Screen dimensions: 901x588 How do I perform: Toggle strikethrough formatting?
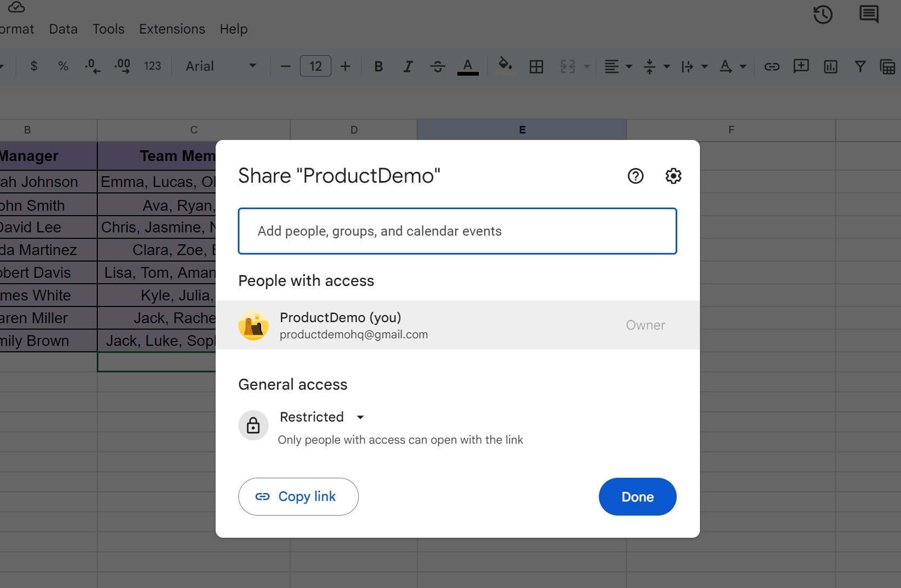tap(438, 66)
